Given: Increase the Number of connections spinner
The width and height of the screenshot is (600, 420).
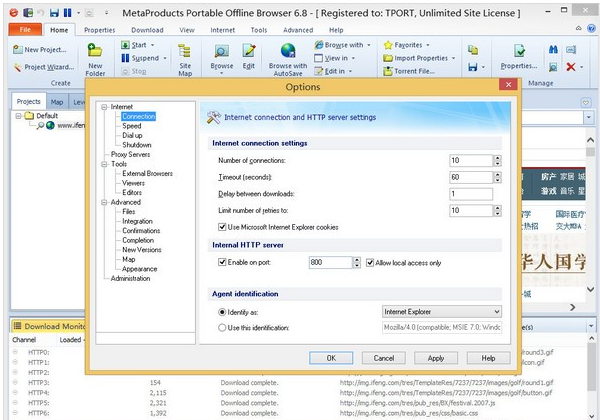Looking at the screenshot, I should (497, 158).
